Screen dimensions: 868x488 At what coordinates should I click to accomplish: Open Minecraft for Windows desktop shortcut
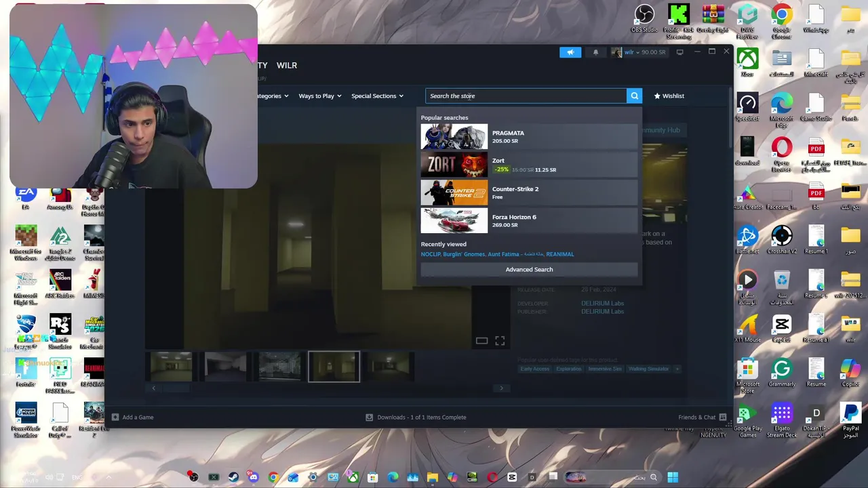pyautogui.click(x=26, y=243)
